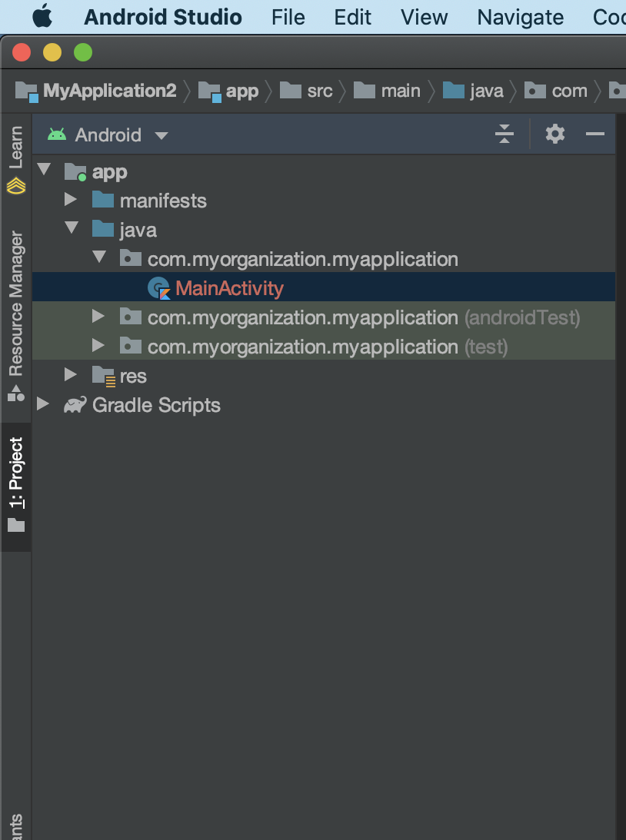Expand the manifests folder
Image resolution: width=626 pixels, height=840 pixels.
(x=71, y=201)
